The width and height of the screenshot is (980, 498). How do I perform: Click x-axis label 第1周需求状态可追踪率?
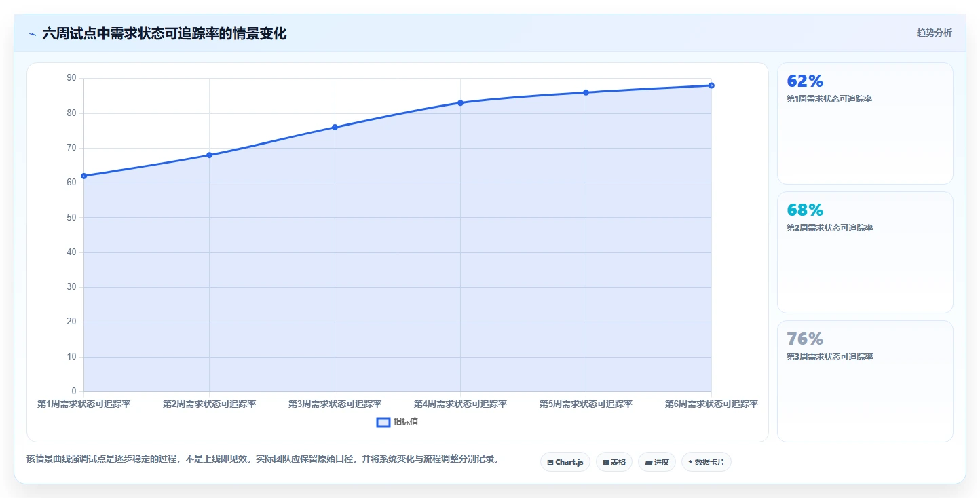click(83, 404)
